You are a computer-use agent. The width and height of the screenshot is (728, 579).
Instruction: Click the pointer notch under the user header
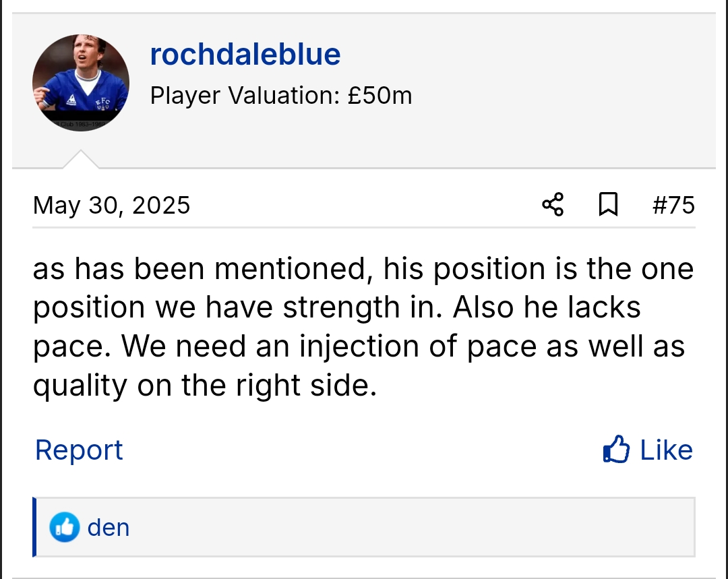click(81, 160)
